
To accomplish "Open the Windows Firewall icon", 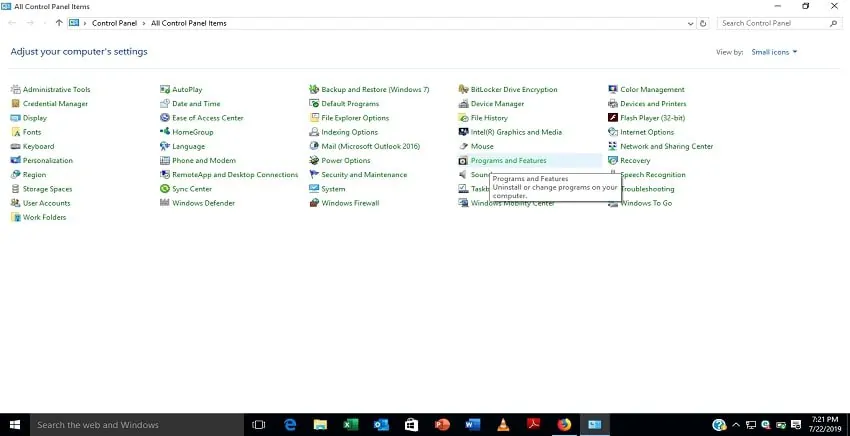I will click(x=314, y=203).
